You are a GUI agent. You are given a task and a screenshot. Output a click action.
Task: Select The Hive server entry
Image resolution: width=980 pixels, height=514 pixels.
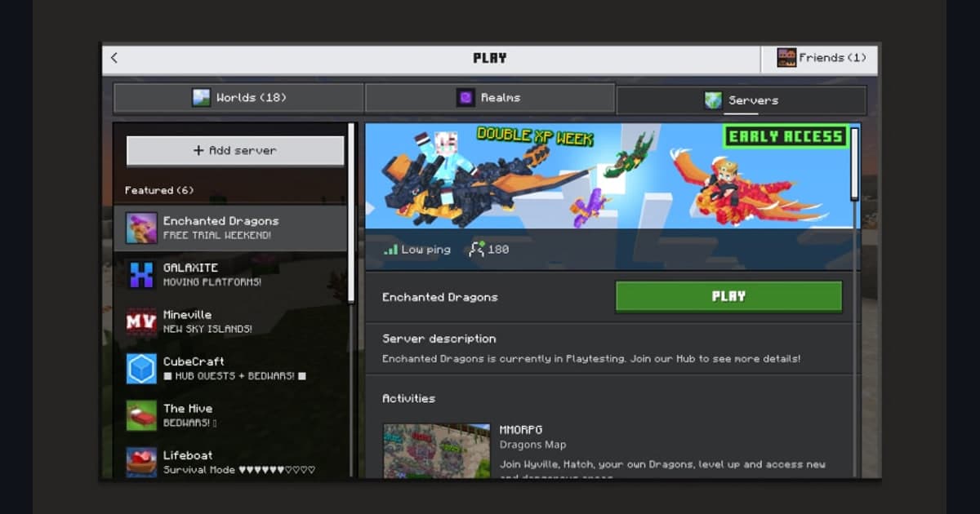coord(230,415)
